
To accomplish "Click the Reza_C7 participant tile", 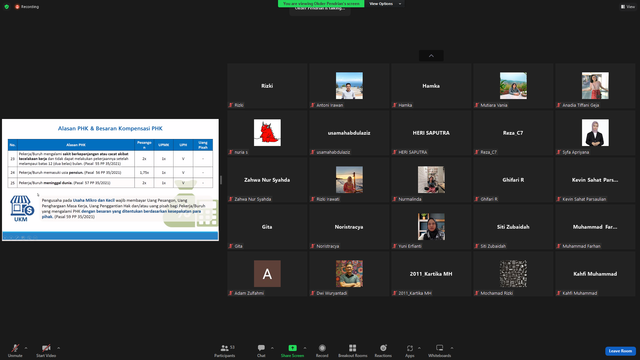I will 513,133.
